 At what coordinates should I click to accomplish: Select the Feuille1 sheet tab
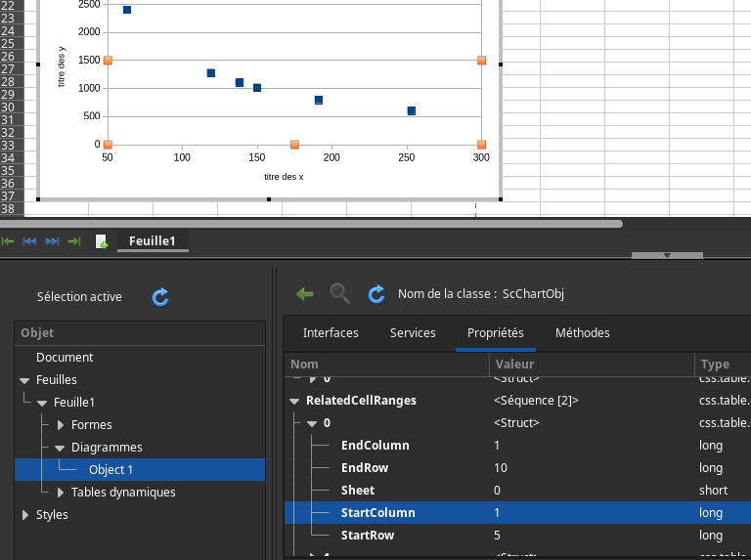point(153,241)
